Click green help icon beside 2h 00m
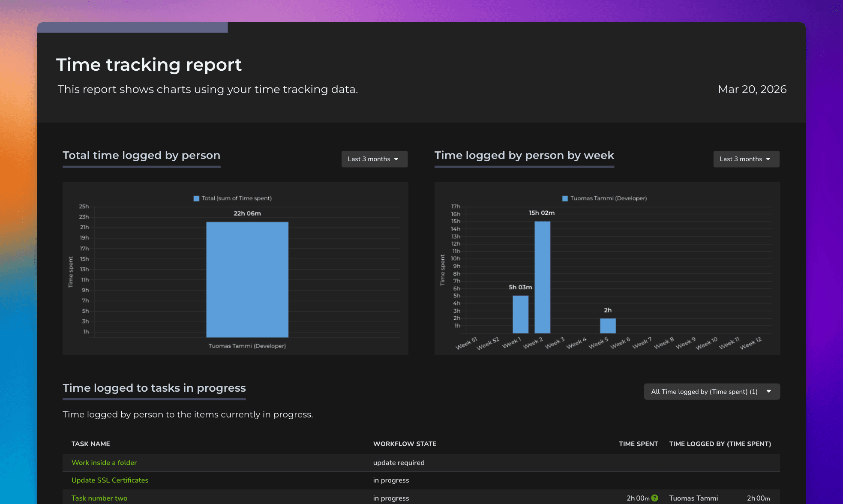The image size is (843, 504). pyautogui.click(x=654, y=498)
